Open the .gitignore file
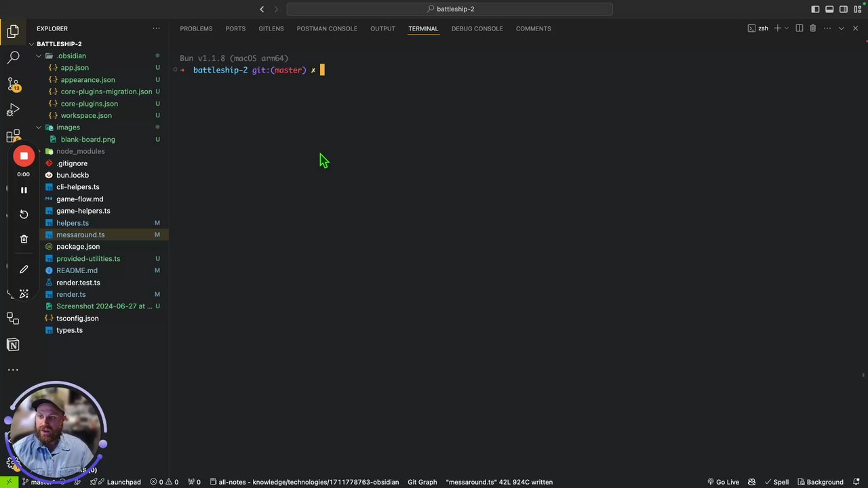Screen dimensions: 868x488 (x=72, y=163)
